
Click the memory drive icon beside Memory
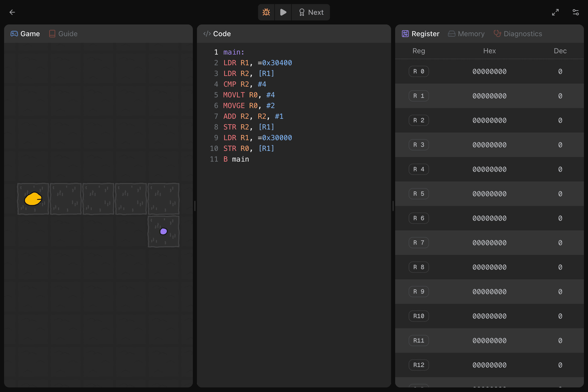click(x=451, y=33)
